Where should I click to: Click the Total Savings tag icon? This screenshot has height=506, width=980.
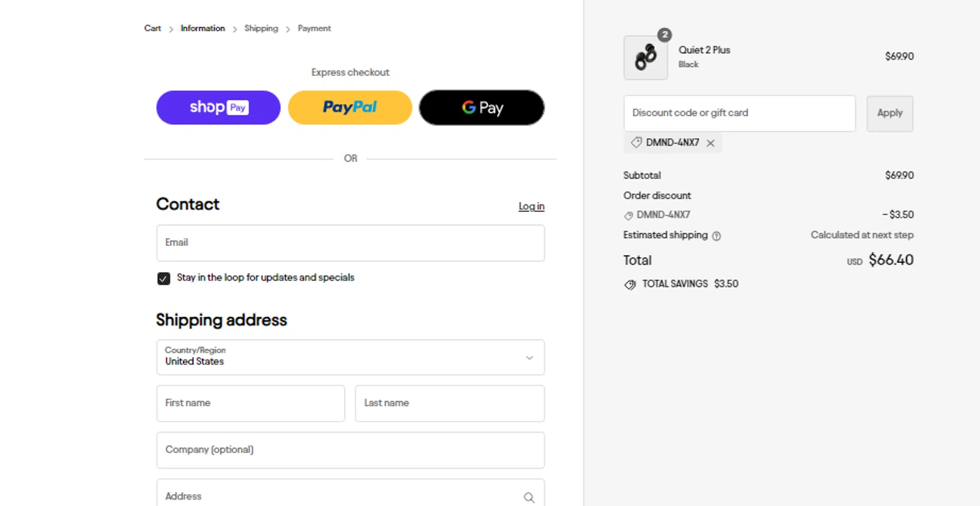(630, 284)
